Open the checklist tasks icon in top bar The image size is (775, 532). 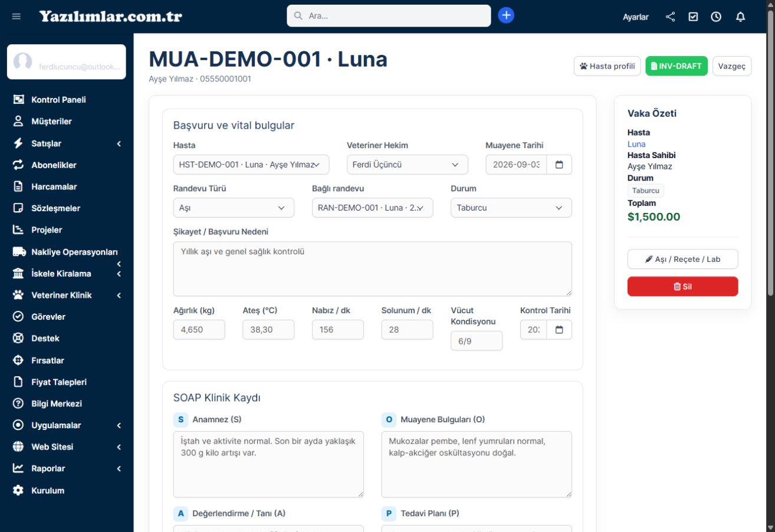(x=694, y=17)
